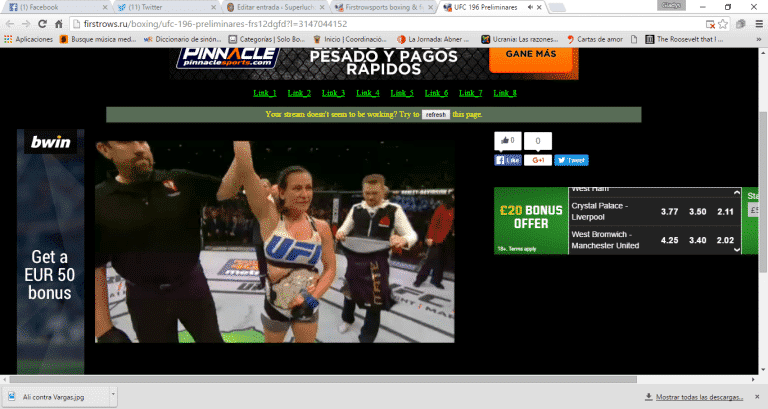Viewport: 768px width, 409px height.
Task: Open the La Jornada: Abner bookmark
Action: tap(433, 39)
